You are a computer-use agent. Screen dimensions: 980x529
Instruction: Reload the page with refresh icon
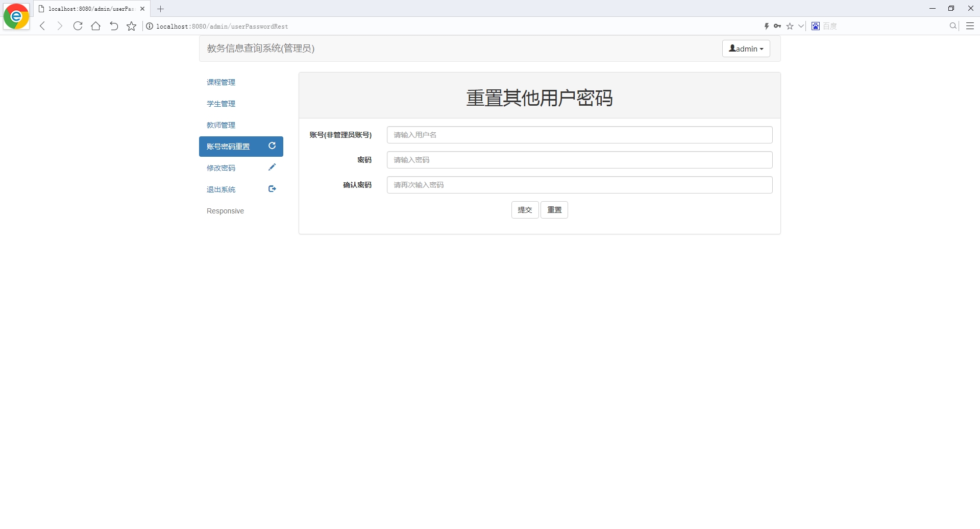(x=78, y=26)
